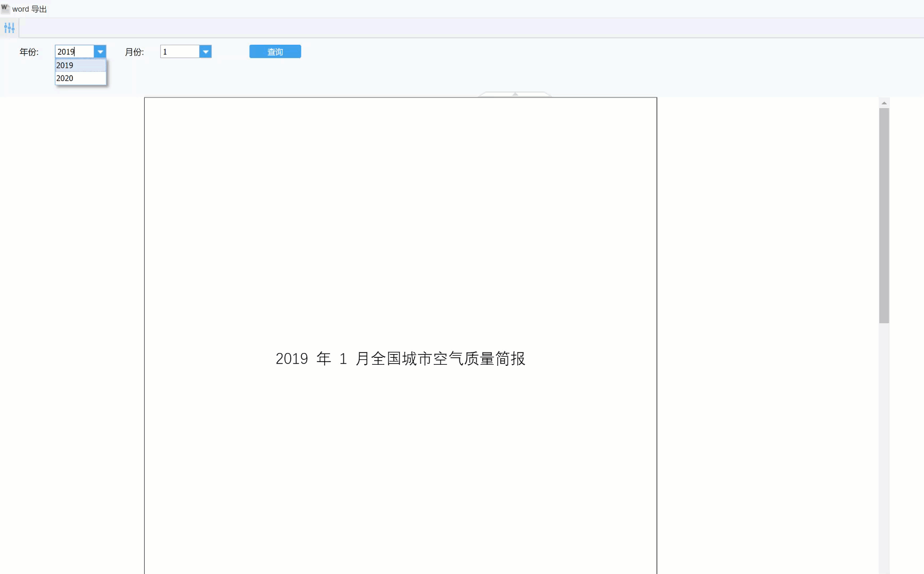Click the 月份 input showing 1

click(180, 52)
